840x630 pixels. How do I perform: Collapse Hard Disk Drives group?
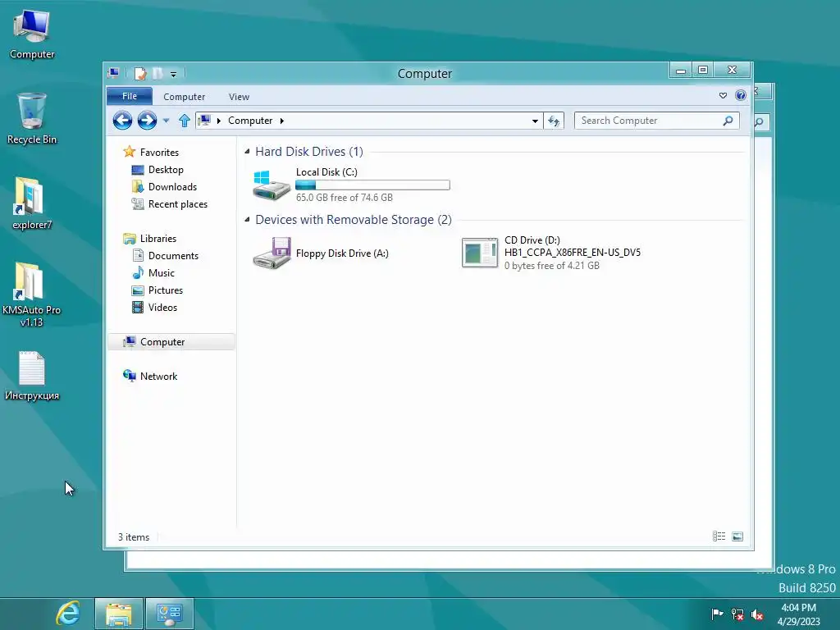coord(247,152)
